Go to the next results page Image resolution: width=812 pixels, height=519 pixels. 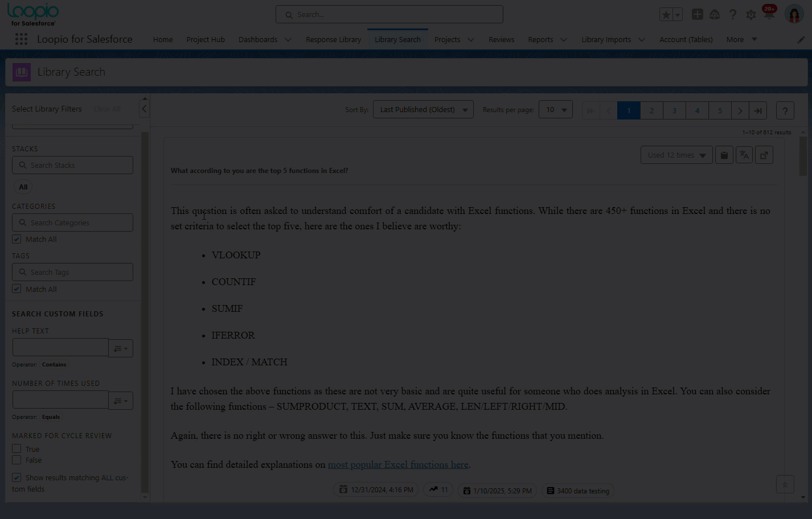pos(740,110)
